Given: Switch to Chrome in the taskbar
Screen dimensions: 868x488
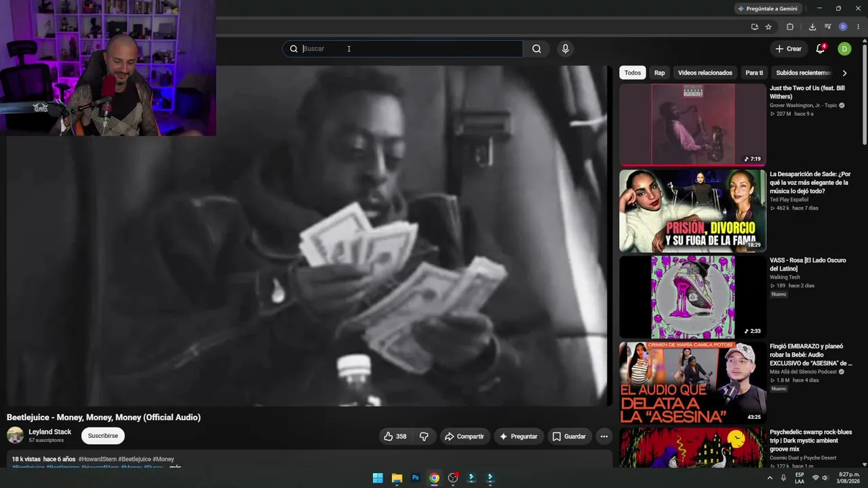Looking at the screenshot, I should [434, 478].
